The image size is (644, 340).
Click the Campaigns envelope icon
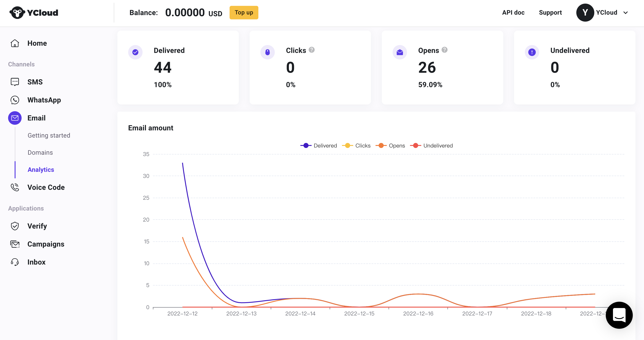[15, 244]
